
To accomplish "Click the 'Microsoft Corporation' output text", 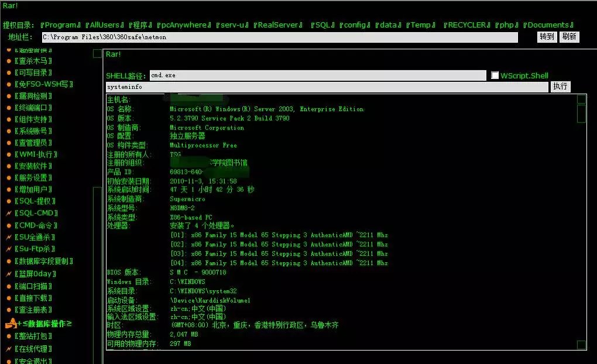I will [207, 128].
